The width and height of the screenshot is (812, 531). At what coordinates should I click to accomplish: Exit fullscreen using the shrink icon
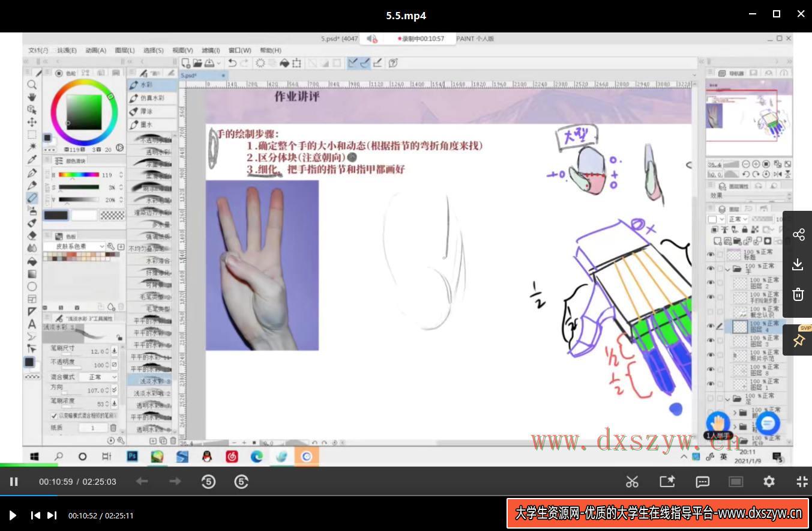(802, 481)
